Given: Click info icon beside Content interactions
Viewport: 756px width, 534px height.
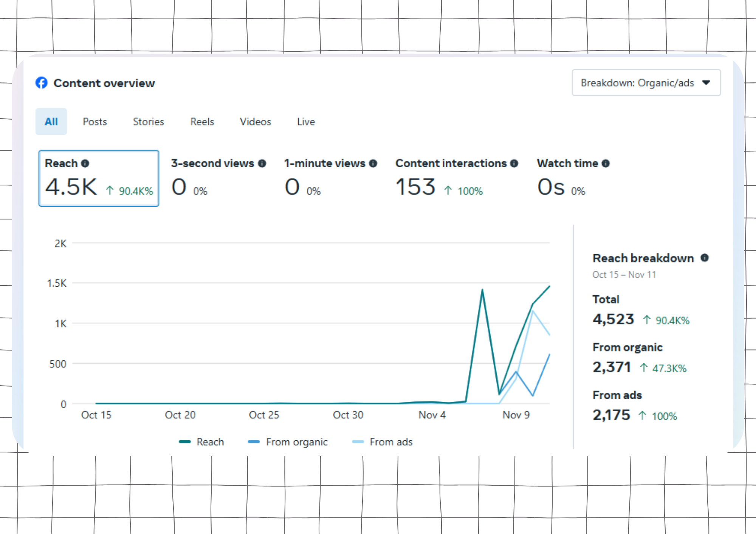Looking at the screenshot, I should click(x=514, y=163).
